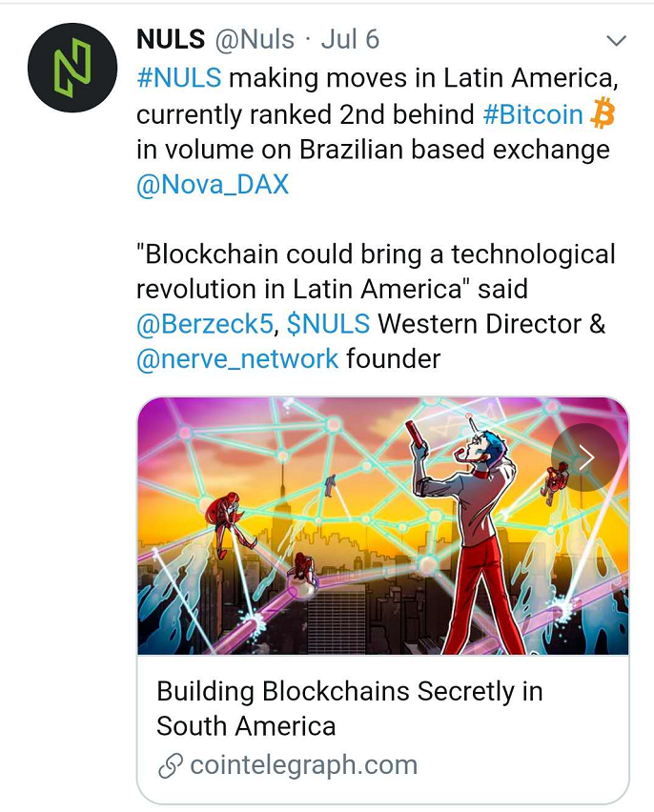
Task: Open the @nerve_network mention
Action: coord(237,359)
